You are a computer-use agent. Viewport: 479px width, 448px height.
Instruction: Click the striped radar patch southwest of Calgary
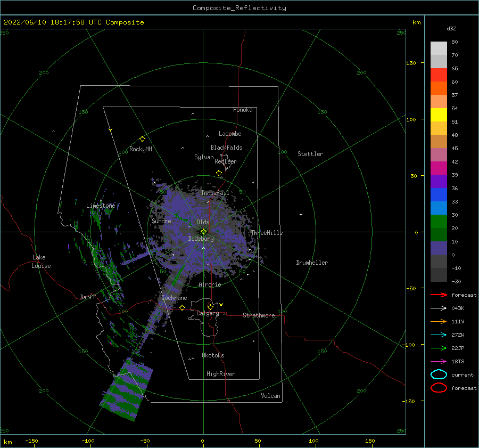coord(126,390)
